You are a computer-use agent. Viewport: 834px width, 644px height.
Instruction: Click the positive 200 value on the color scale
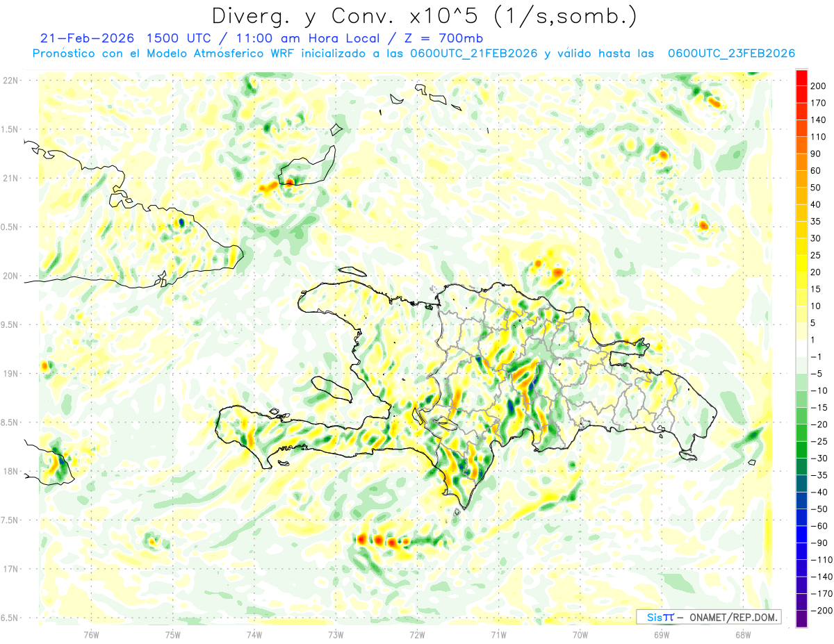[x=819, y=86]
